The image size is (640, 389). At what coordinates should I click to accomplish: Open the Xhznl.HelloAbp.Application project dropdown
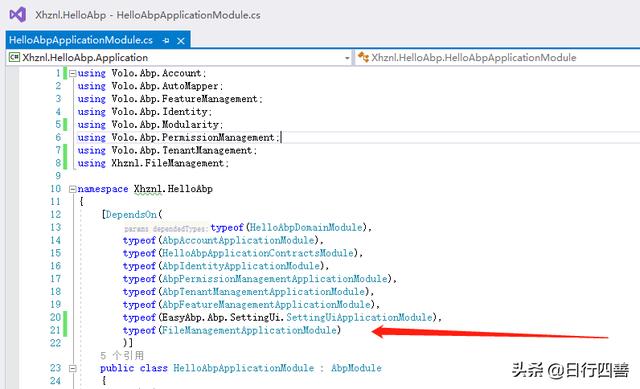(180, 58)
